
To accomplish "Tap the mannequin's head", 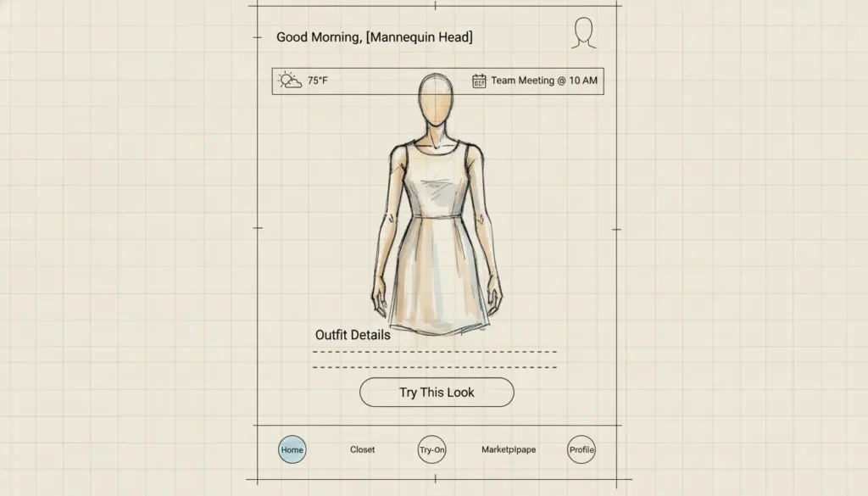I will 437,101.
